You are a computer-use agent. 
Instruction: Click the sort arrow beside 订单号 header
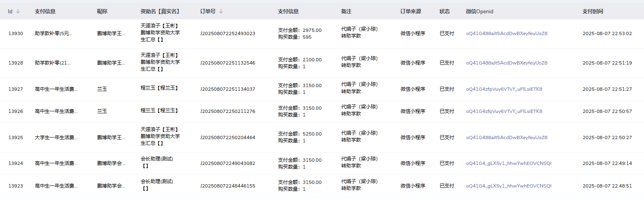[x=221, y=11]
